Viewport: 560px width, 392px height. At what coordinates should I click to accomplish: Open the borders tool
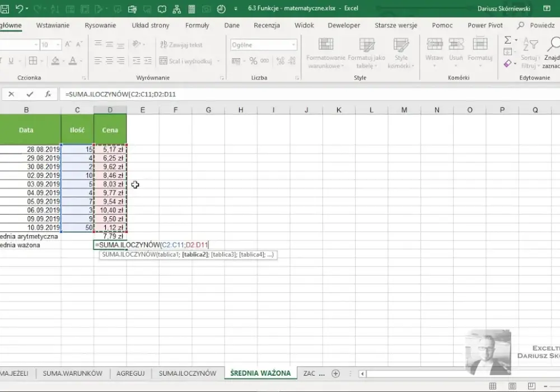pos(33,60)
